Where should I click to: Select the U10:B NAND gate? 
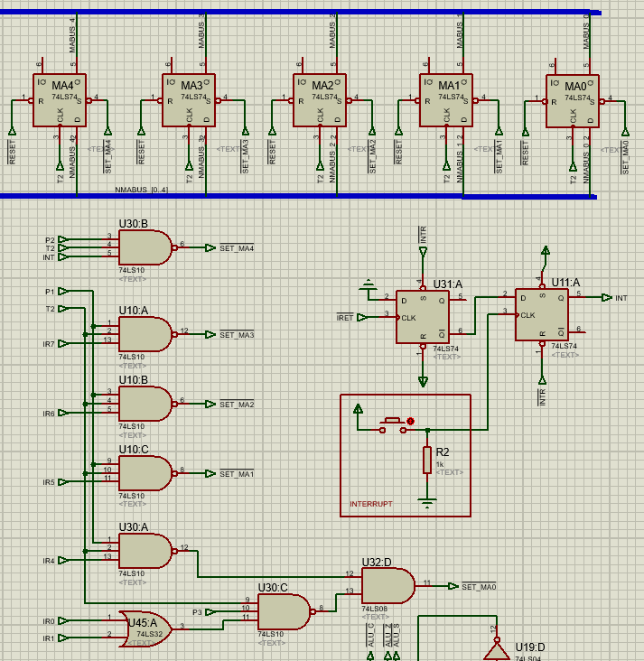[145, 404]
